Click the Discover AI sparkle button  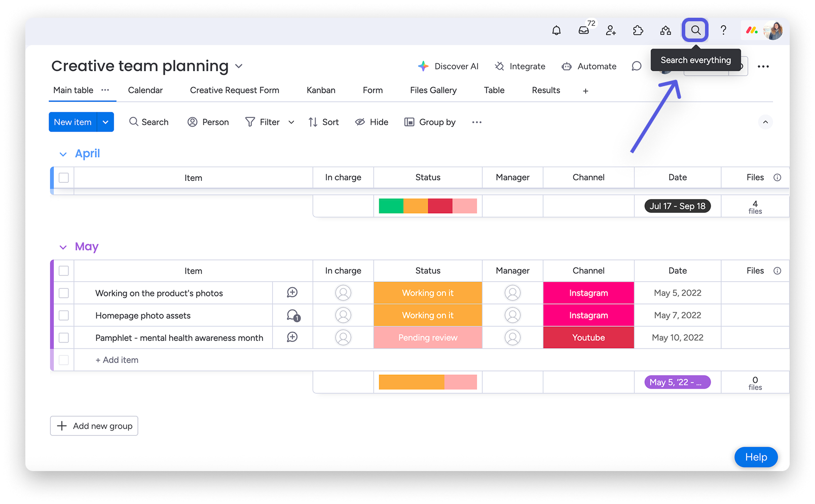pos(448,66)
